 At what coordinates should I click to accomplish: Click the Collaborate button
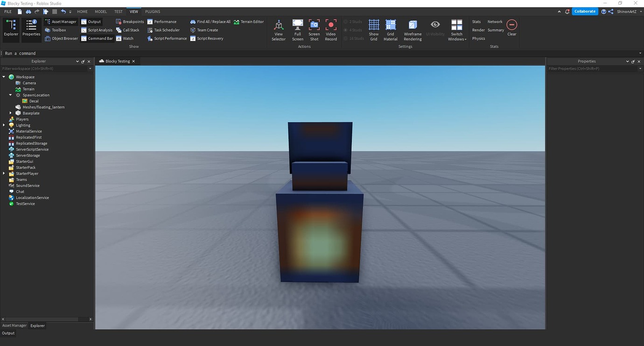585,11
